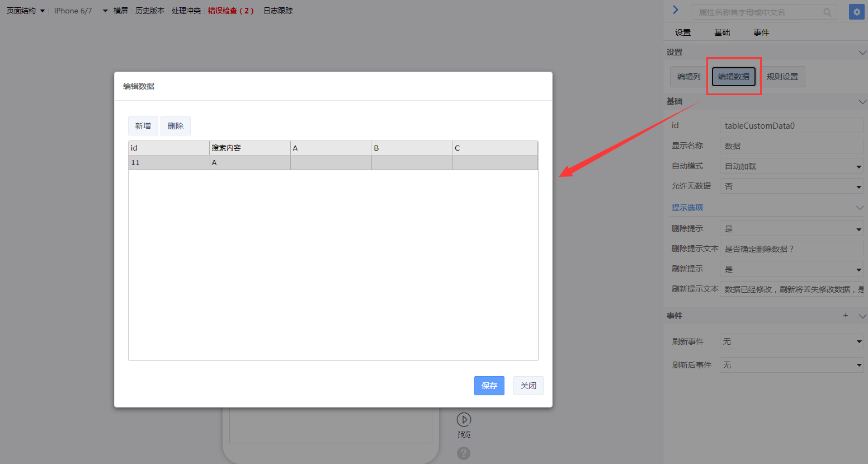Screen dimensions: 868x464
Task: Switch to the 基础 tab
Action: tap(722, 32)
